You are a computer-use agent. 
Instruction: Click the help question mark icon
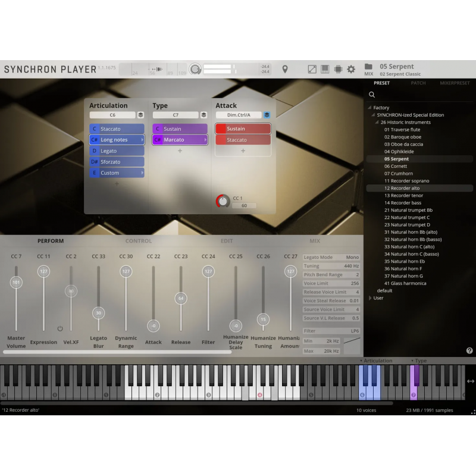(x=469, y=351)
